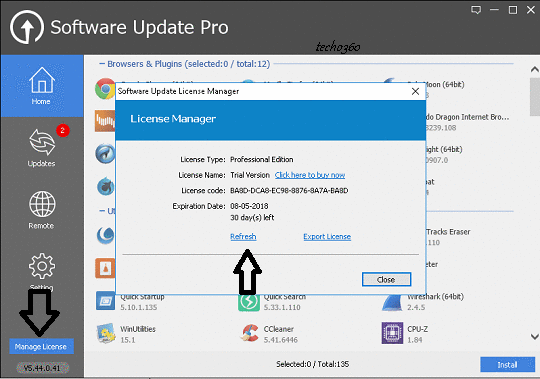
Task: Click the CCleaner application icon
Action: (249, 333)
